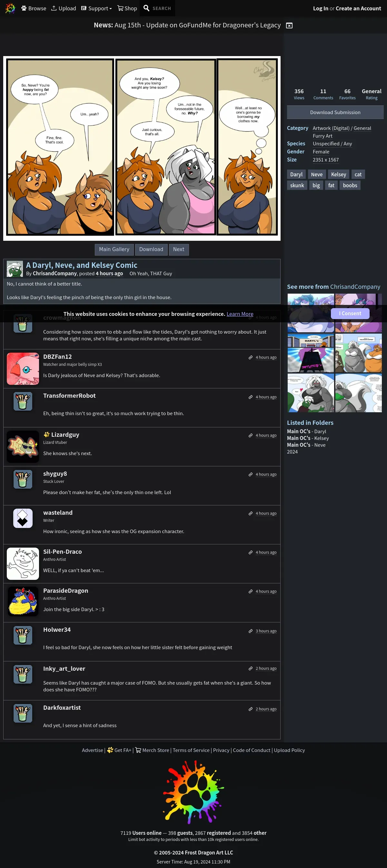Open Inky_art_lover default avatar

(x=23, y=674)
